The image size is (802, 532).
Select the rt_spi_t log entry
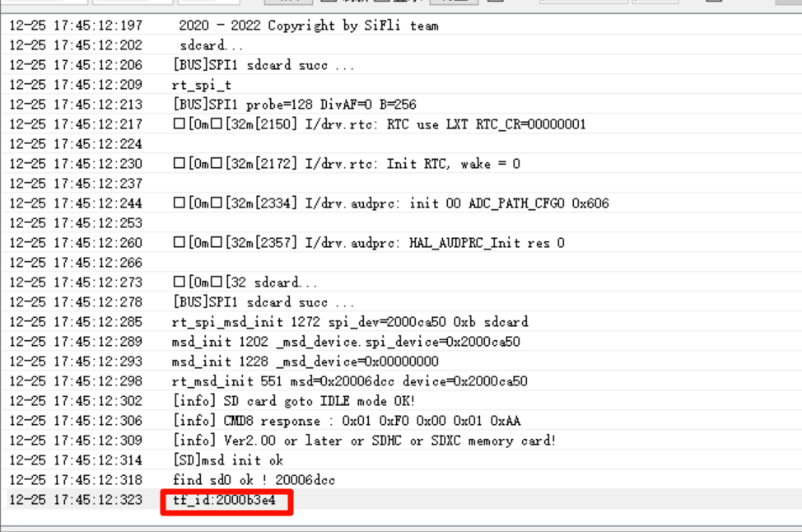tap(202, 85)
